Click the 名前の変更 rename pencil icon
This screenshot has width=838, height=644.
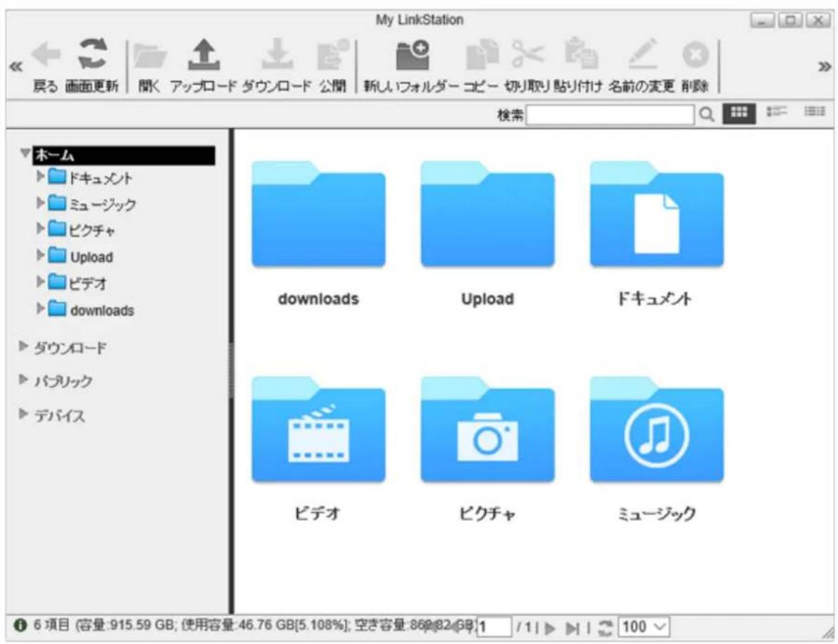coord(642,53)
